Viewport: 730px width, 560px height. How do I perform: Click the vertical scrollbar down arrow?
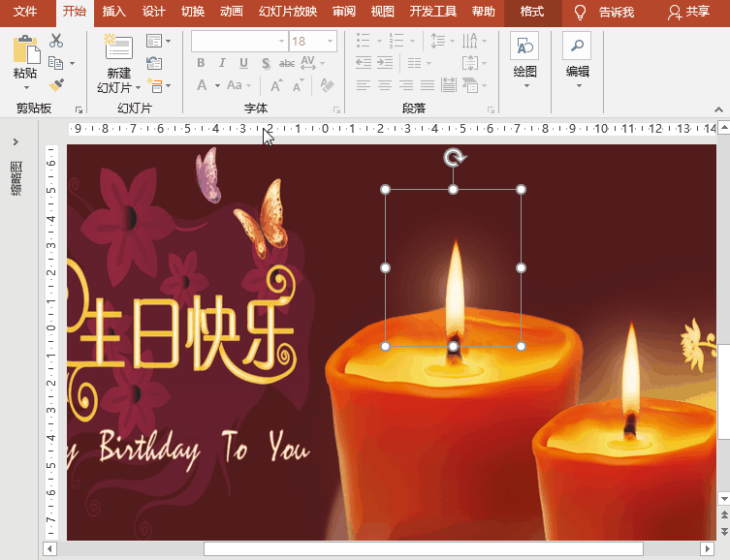(x=724, y=499)
